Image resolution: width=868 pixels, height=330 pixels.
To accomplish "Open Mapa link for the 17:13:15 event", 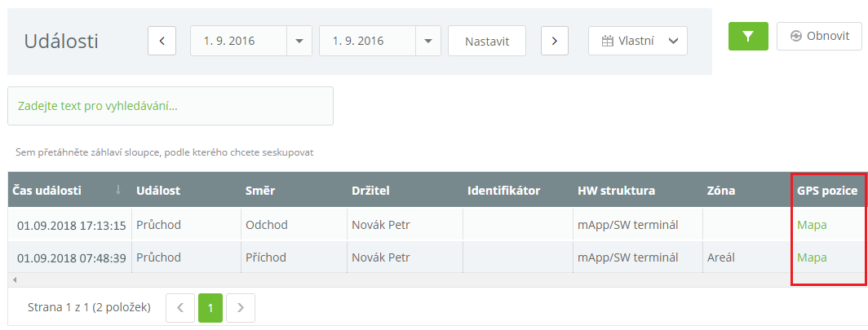I will tap(812, 225).
